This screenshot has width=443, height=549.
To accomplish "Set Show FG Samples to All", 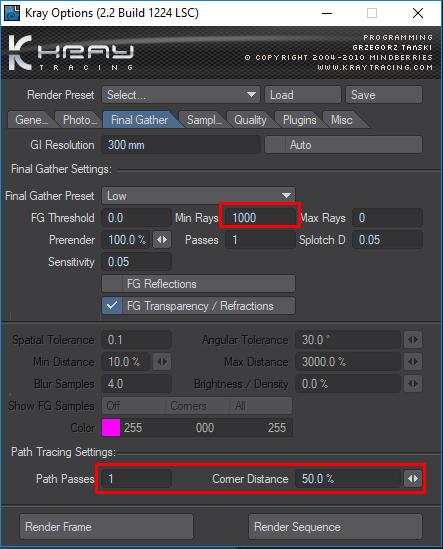I will pos(261,406).
